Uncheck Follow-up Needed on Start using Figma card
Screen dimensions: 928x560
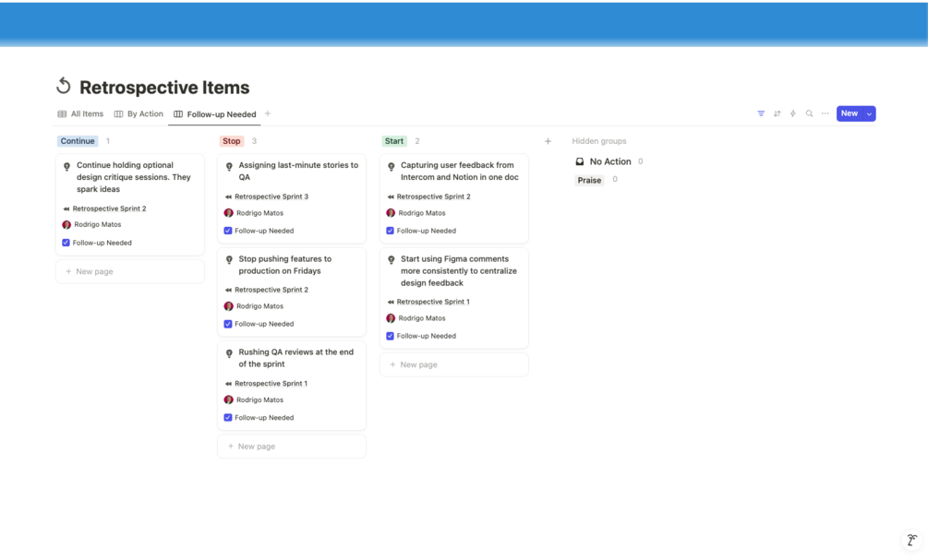coord(390,336)
